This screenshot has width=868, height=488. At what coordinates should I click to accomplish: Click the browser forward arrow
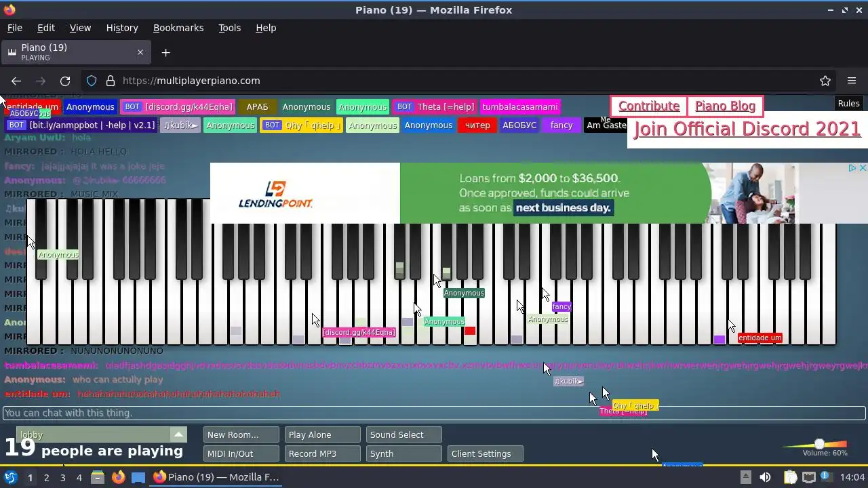point(41,81)
